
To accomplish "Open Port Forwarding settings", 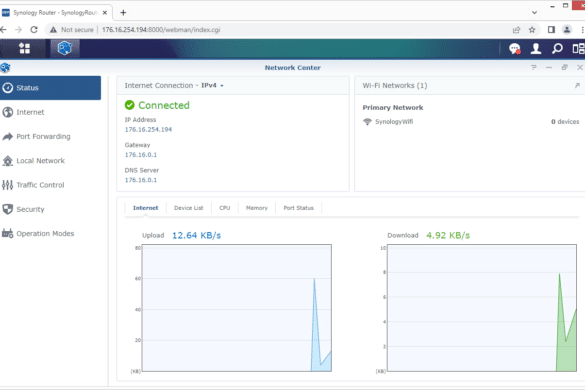I will (50, 137).
